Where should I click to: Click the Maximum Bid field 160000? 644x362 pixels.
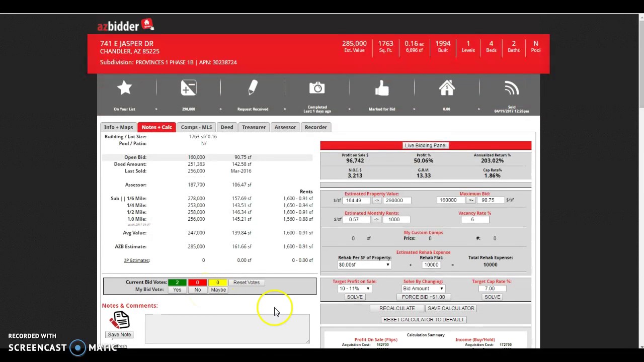(x=451, y=200)
